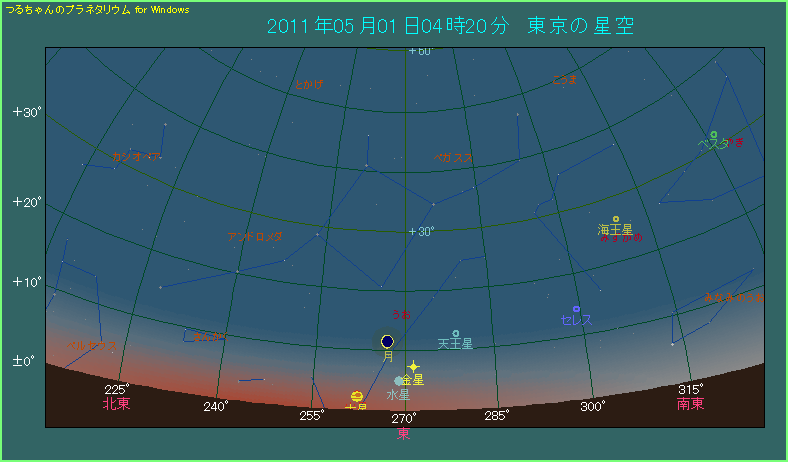Screen dimensions: 788x462
Task: Select the Neptune marker above 海王星
Action: click(x=616, y=218)
